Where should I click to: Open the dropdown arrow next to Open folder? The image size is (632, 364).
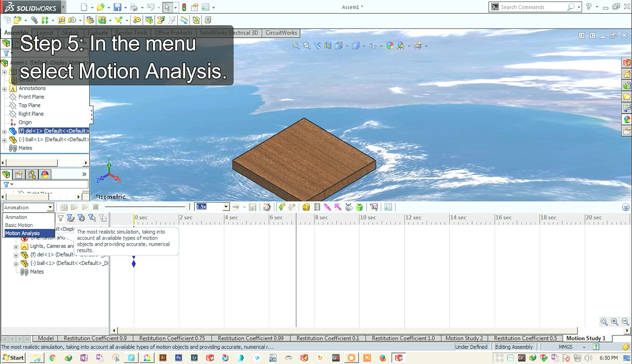coord(109,7)
